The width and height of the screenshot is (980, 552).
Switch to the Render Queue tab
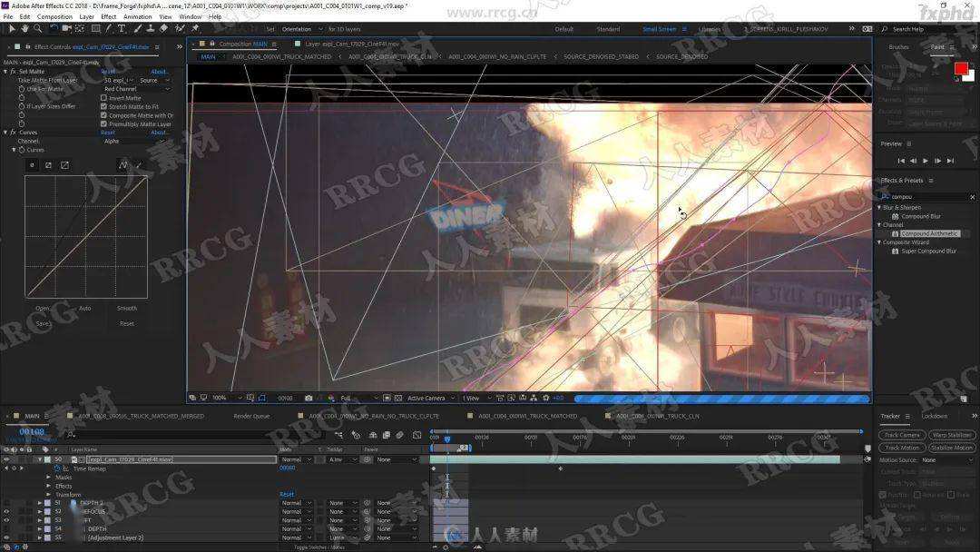tap(251, 416)
